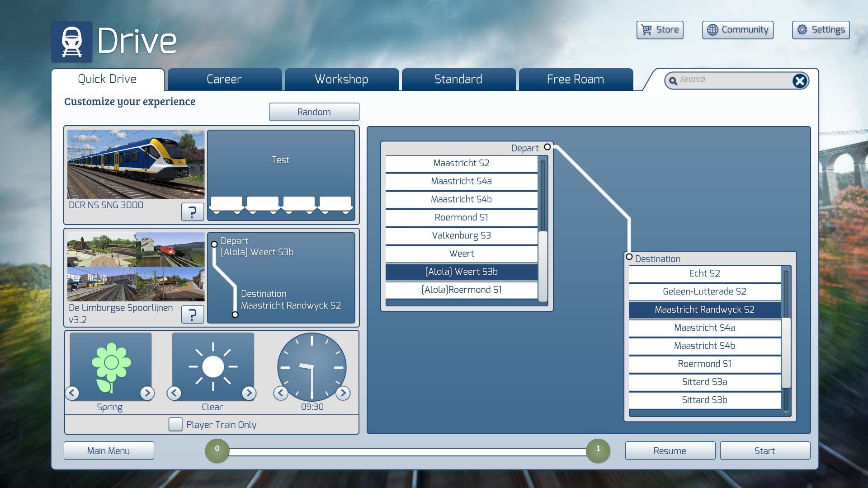Open the Free Roam tab
The height and width of the screenshot is (488, 868).
(575, 80)
